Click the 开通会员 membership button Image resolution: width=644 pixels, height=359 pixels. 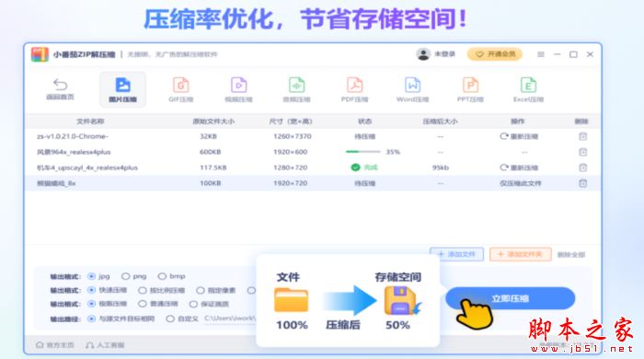[495, 54]
